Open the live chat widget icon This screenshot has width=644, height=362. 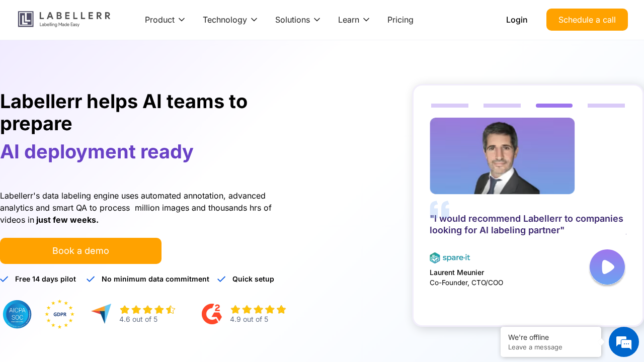tap(624, 342)
